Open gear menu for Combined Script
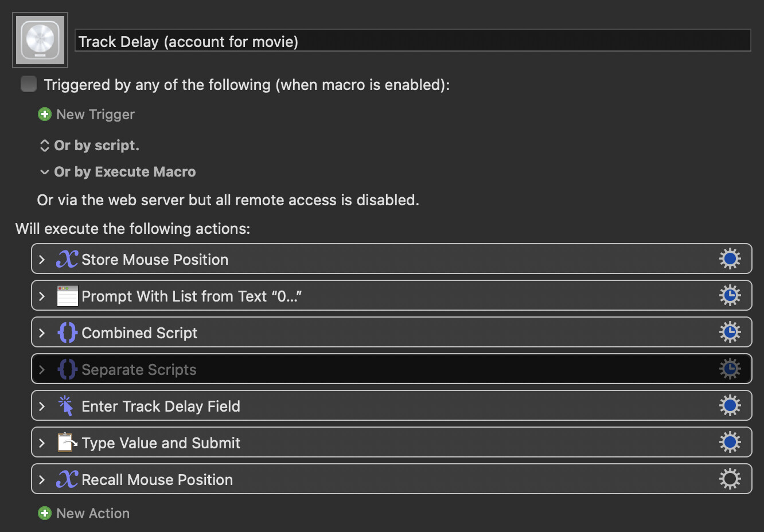This screenshot has height=532, width=764. [x=730, y=332]
